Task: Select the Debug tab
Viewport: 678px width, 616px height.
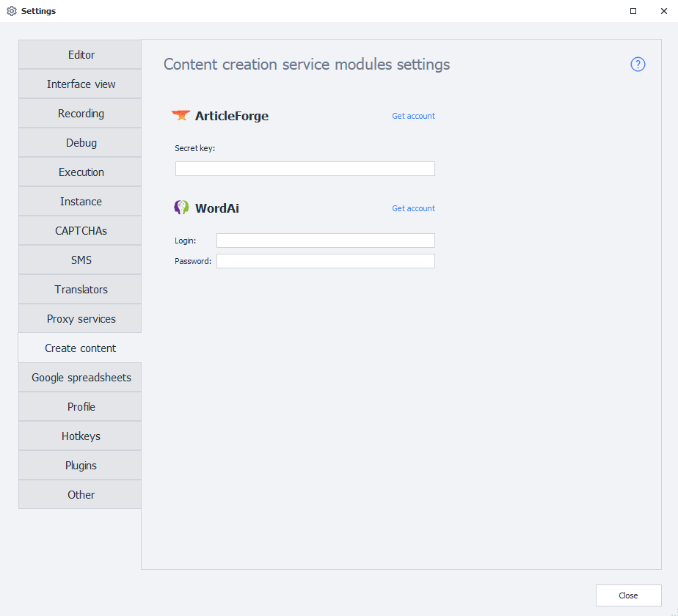Action: [x=81, y=143]
